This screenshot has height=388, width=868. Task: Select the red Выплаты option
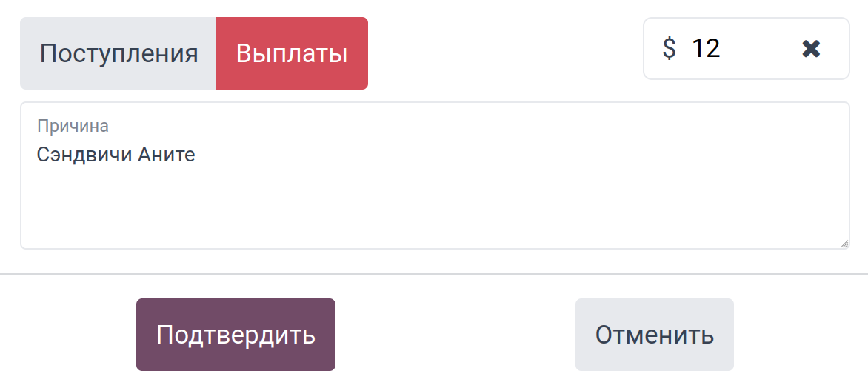[292, 53]
